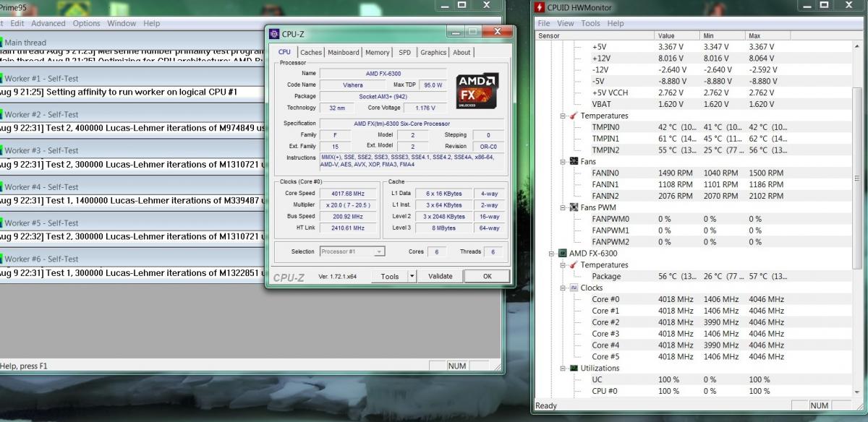Viewport: 868px width, 422px height.
Task: Click the Value column header
Action: click(678, 35)
